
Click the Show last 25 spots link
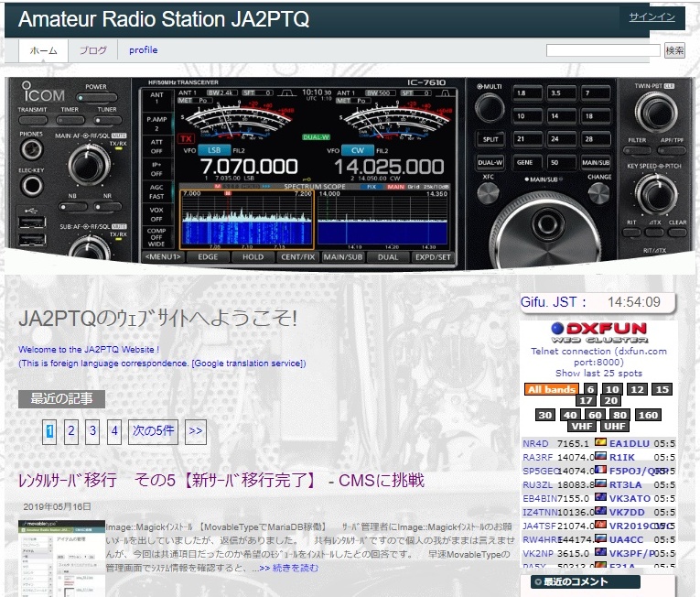pyautogui.click(x=598, y=374)
